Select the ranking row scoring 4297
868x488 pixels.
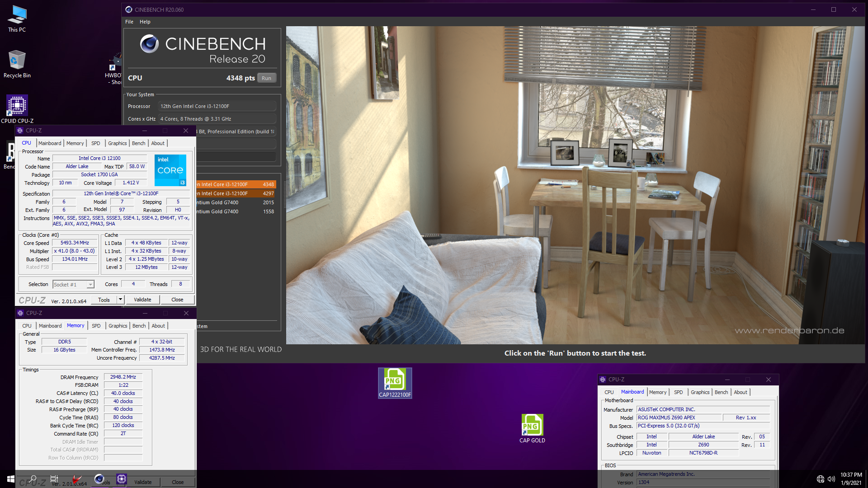pos(236,193)
